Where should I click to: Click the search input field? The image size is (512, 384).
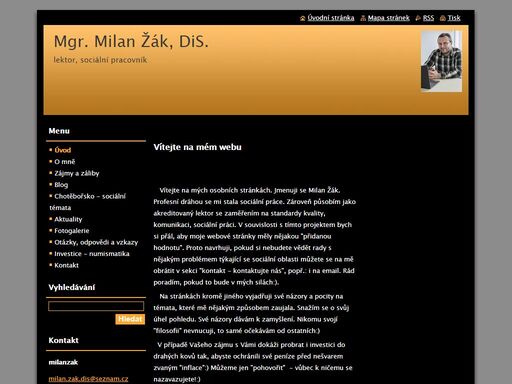[x=96, y=306]
